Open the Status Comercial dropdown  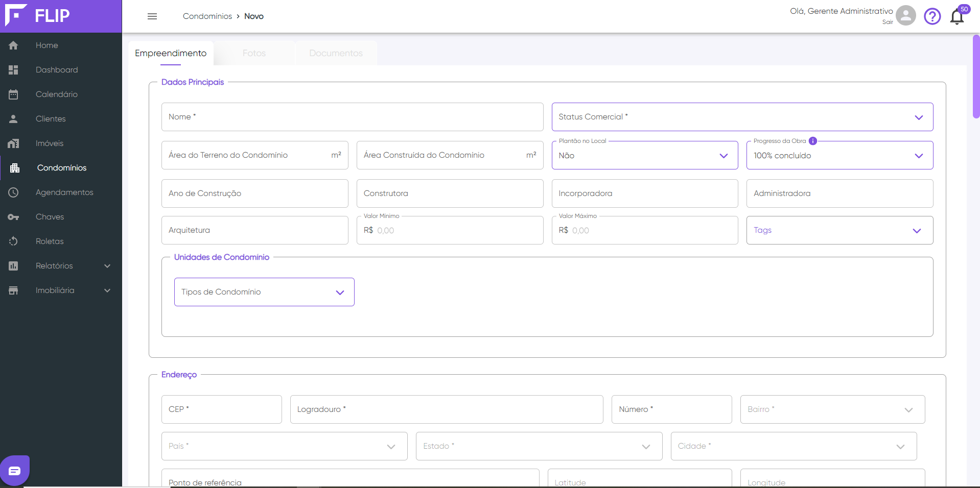(x=742, y=117)
